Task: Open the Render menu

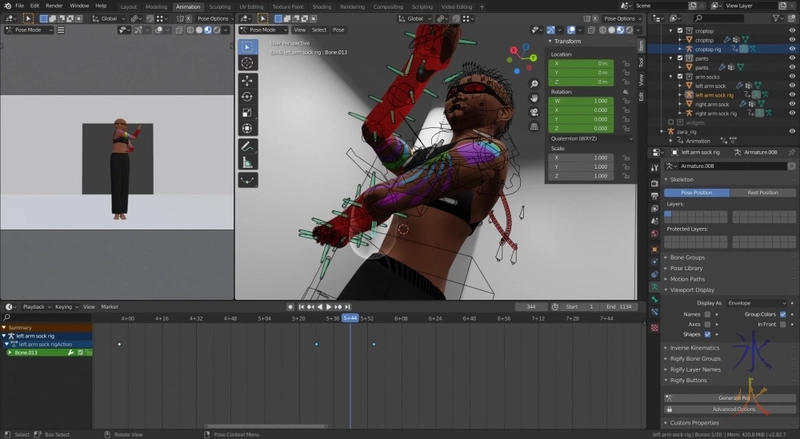Action: 54,6
